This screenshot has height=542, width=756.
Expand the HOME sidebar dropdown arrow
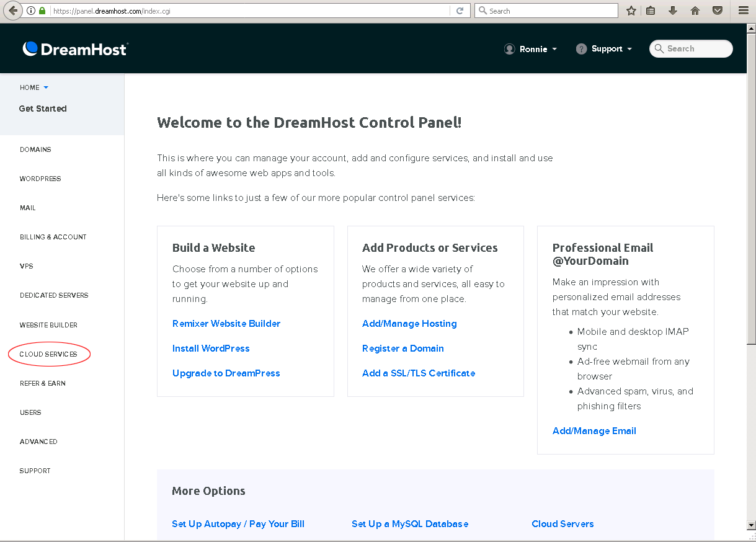46,87
